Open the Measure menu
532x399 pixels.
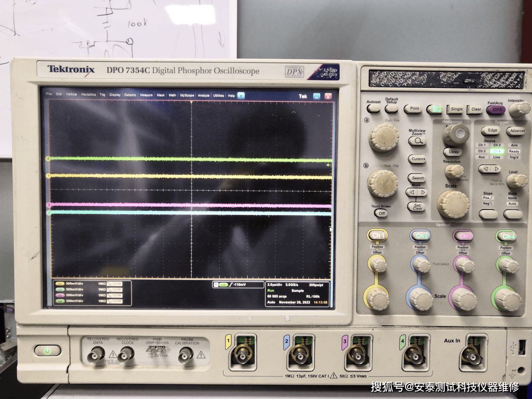[146, 95]
